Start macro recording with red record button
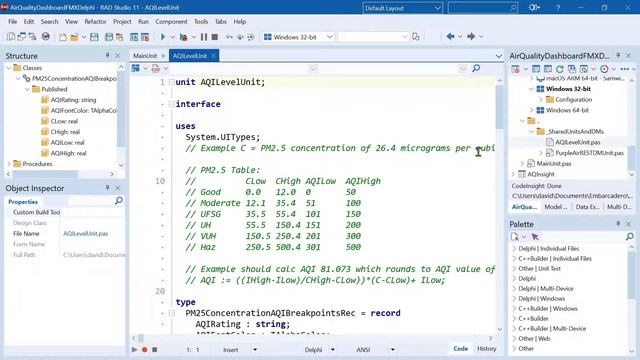Viewport: 640px width, 360px height. coord(144,349)
